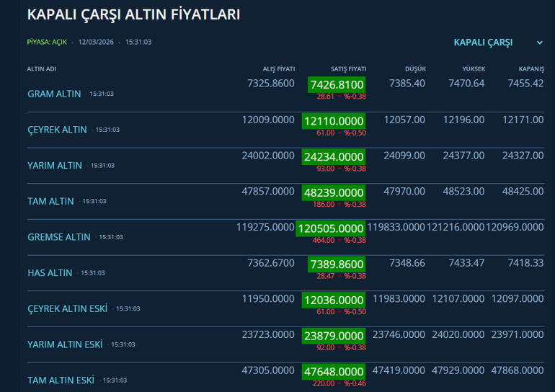This screenshot has height=392, width=555.
Task: Go to Gremse Altın details
Action: click(59, 237)
